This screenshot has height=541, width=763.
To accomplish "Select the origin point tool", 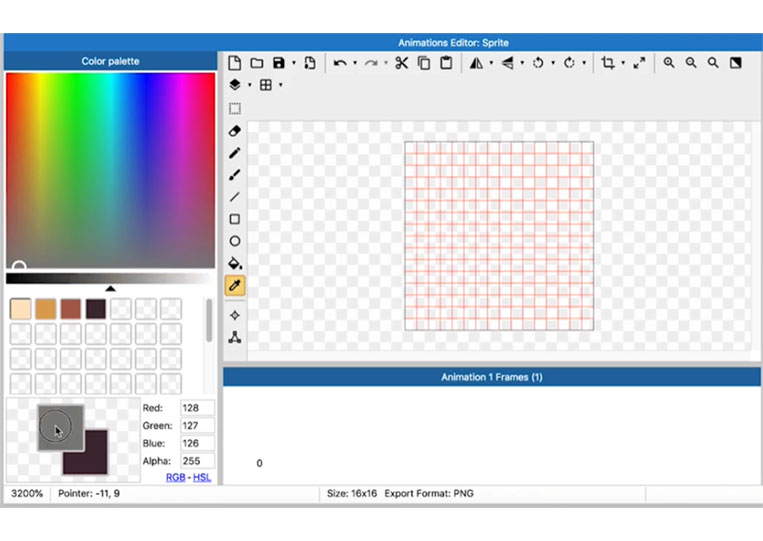I will pos(235,315).
